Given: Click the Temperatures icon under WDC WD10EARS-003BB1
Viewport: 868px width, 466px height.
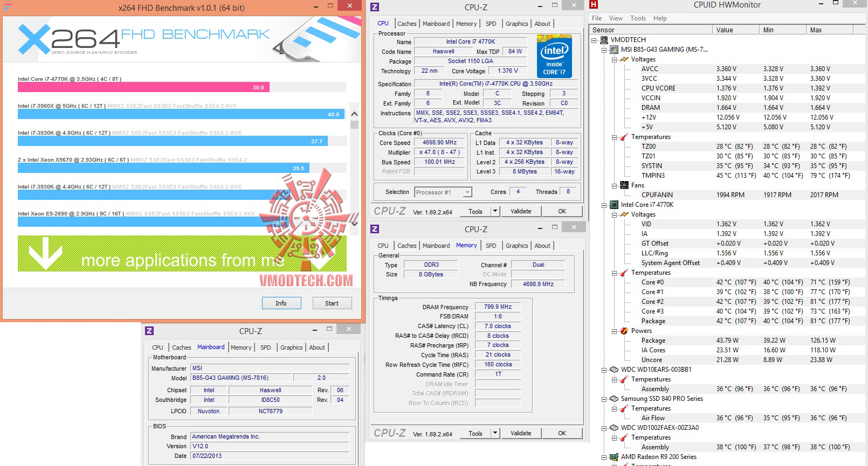Looking at the screenshot, I should coord(624,379).
